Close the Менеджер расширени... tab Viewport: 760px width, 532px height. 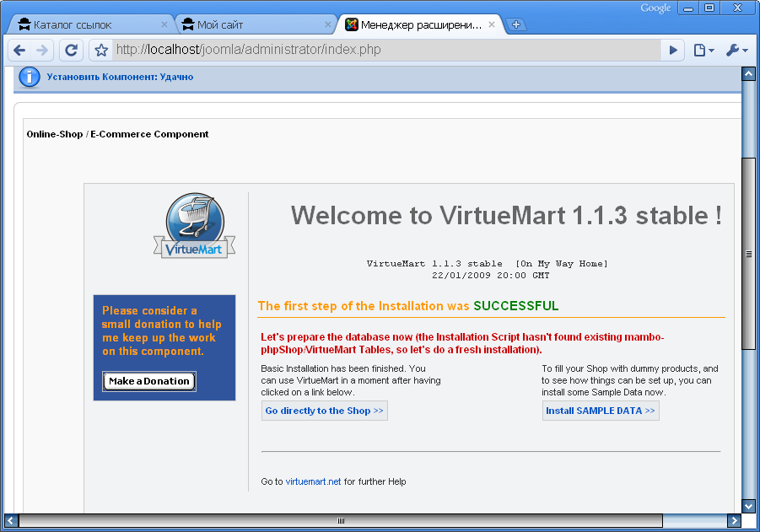click(x=492, y=24)
